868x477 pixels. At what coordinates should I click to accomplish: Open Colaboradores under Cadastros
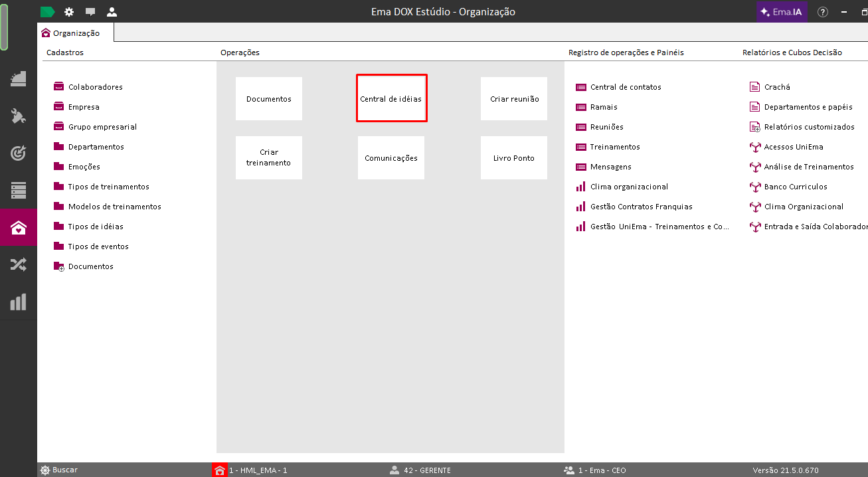tap(95, 87)
